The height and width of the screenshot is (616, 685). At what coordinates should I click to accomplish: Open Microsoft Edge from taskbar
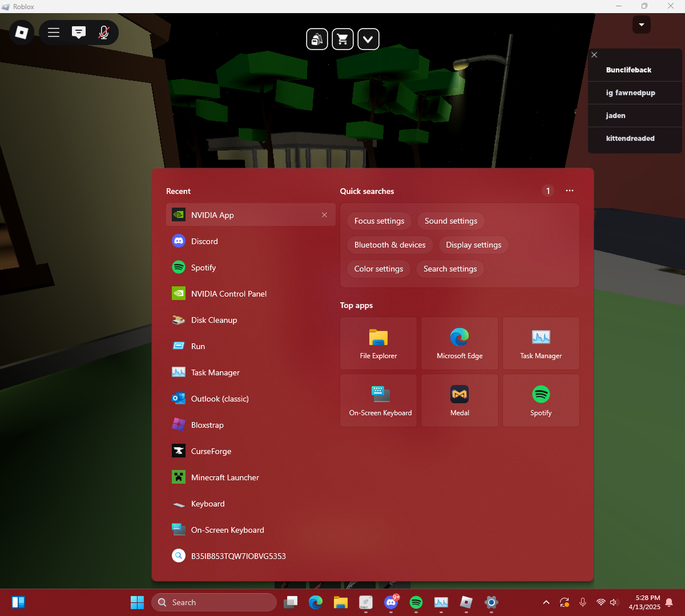[x=316, y=602]
